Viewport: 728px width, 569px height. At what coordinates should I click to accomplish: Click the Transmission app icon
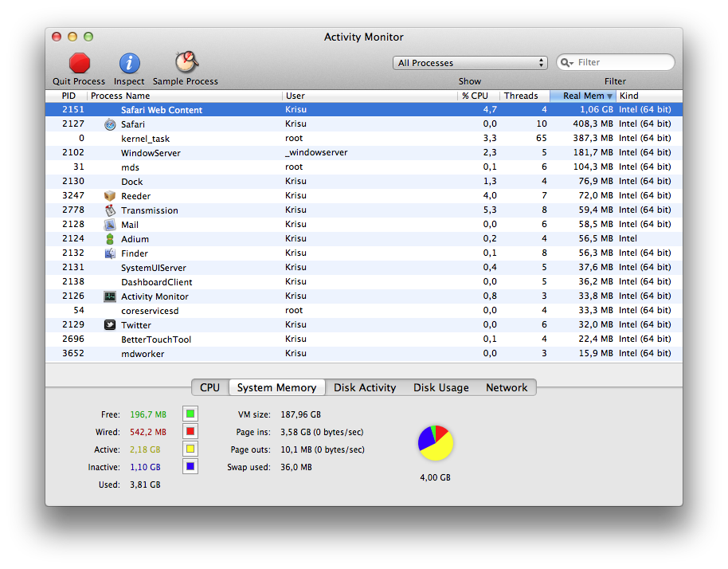110,210
